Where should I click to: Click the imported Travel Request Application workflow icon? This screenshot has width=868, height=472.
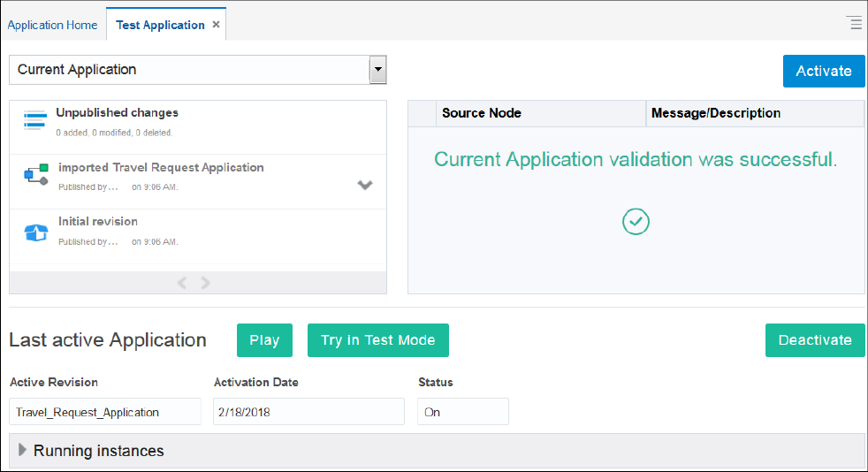click(36, 174)
